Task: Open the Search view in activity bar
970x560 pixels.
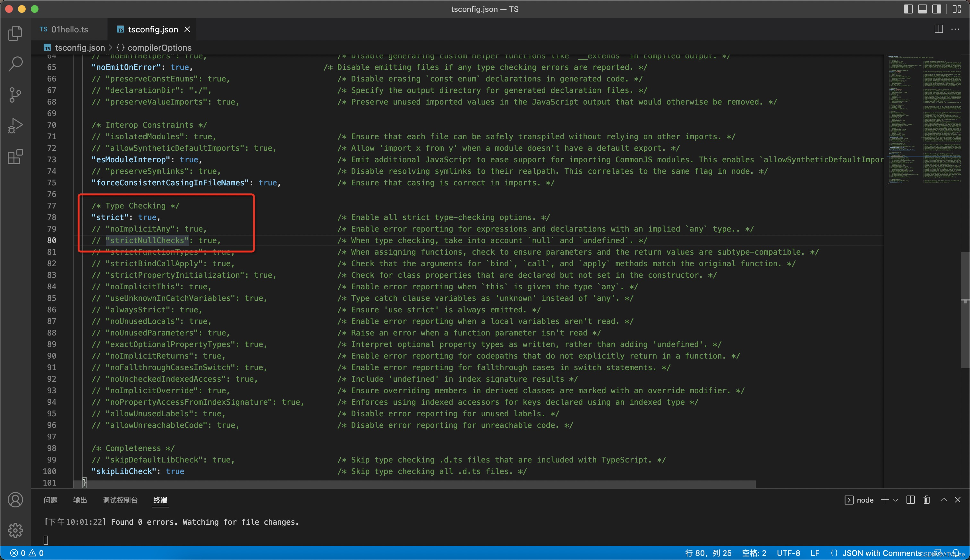Action: 15,64
